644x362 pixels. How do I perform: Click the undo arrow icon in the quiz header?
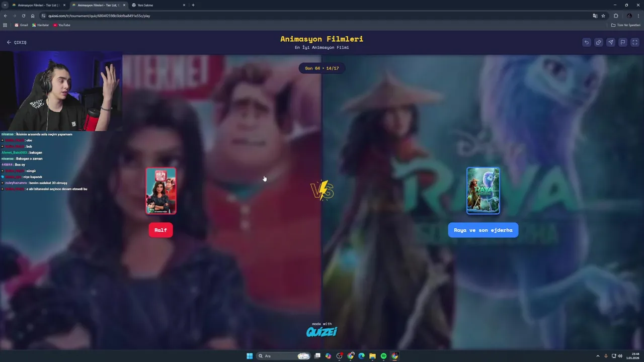[586, 42]
